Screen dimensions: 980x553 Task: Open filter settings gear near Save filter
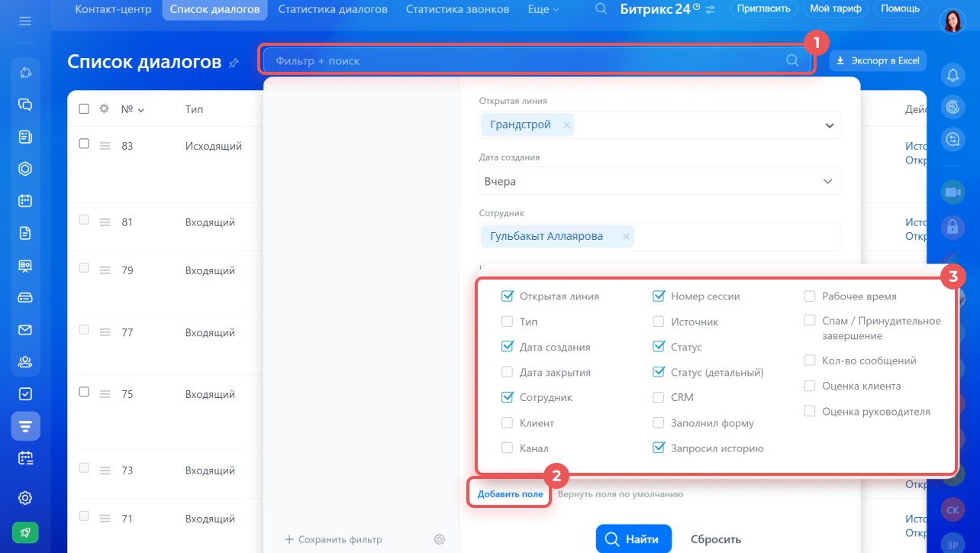440,539
